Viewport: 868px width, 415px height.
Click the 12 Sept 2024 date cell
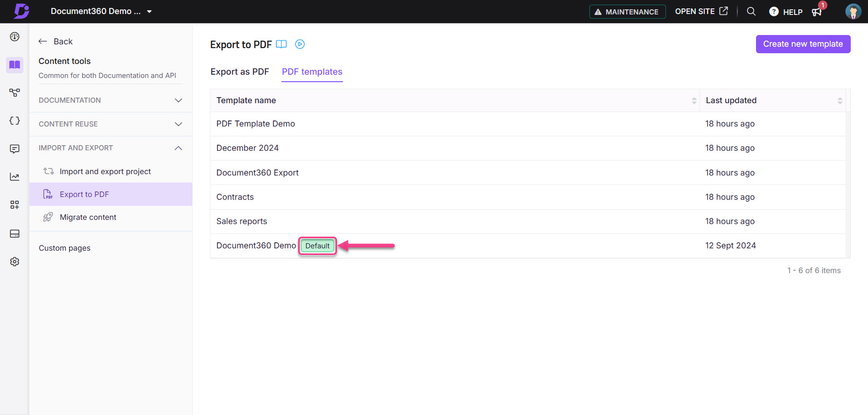[730, 246]
